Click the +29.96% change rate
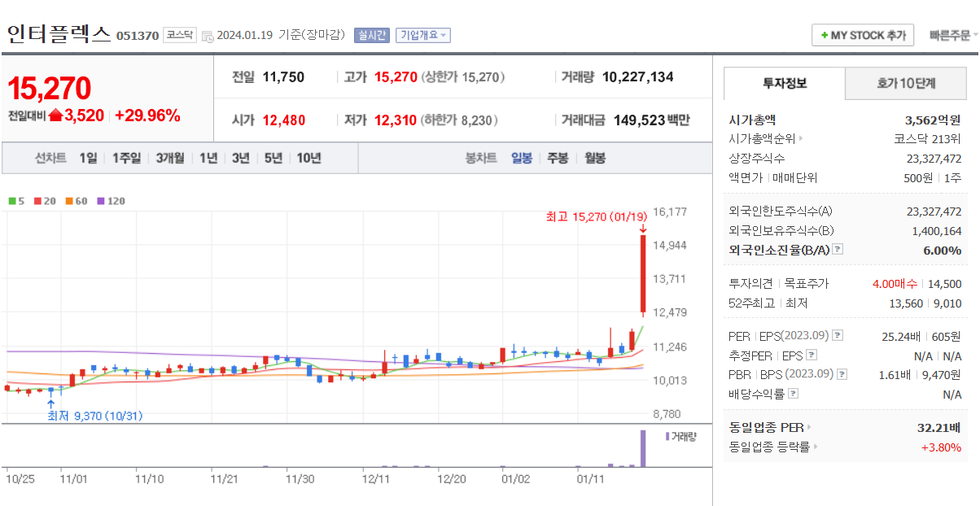The width and height of the screenshot is (980, 506). coord(147,116)
